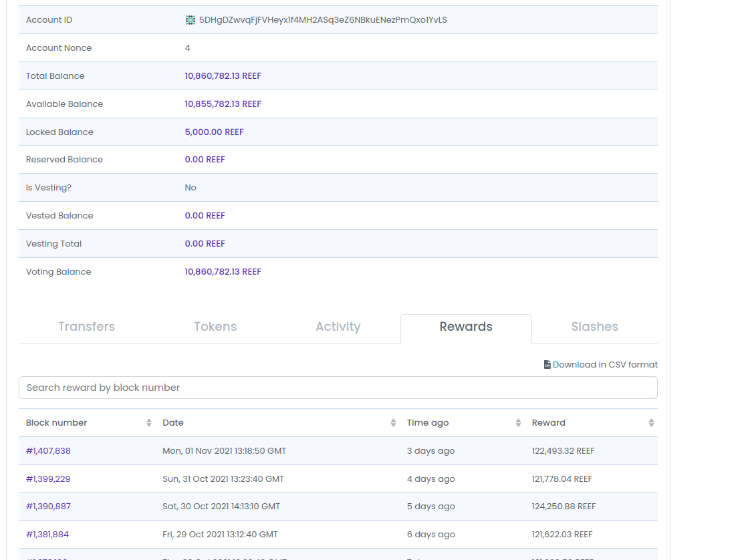The height and width of the screenshot is (560, 736).
Task: Switch to the Rewards tab
Action: (465, 327)
